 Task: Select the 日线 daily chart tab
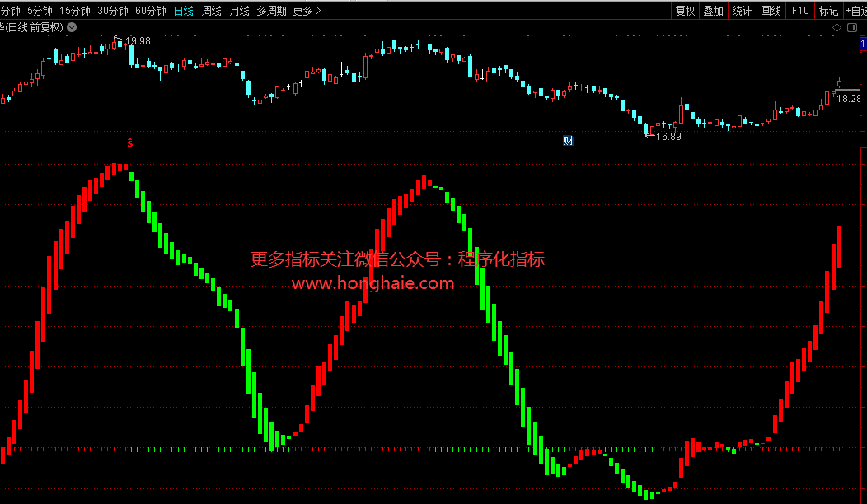click(184, 11)
